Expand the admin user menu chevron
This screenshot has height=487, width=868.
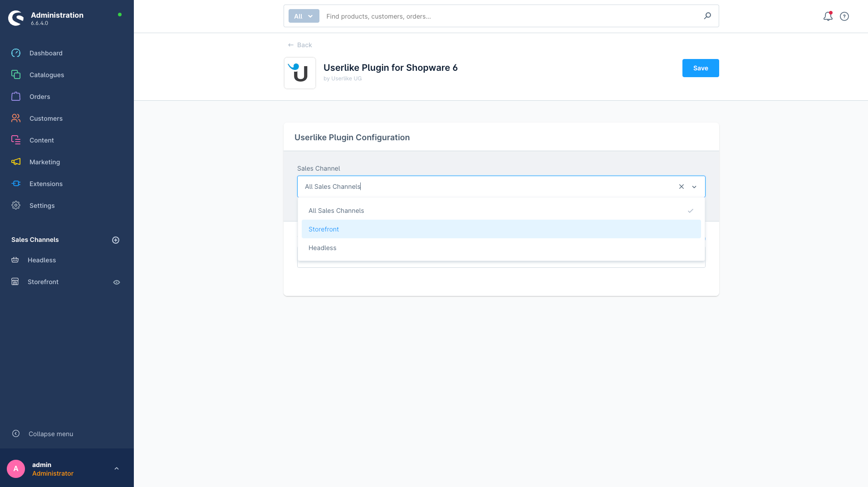(x=117, y=469)
